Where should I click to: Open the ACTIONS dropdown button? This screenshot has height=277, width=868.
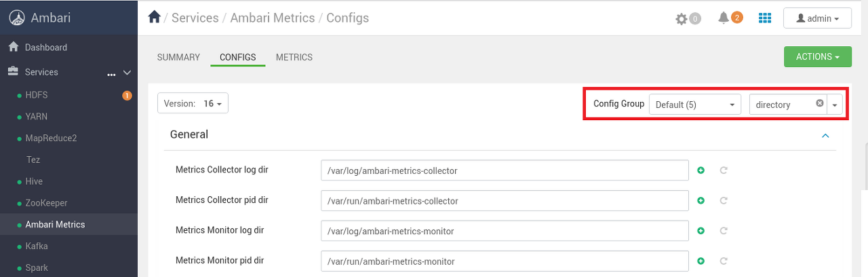coord(817,57)
